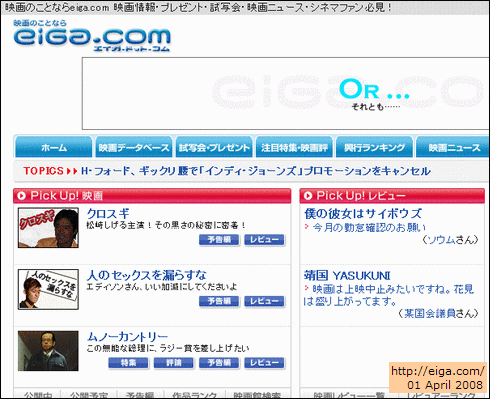Open the 映画は上映中止みたいですね review link
This screenshot has height=399, width=490.
tap(389, 295)
